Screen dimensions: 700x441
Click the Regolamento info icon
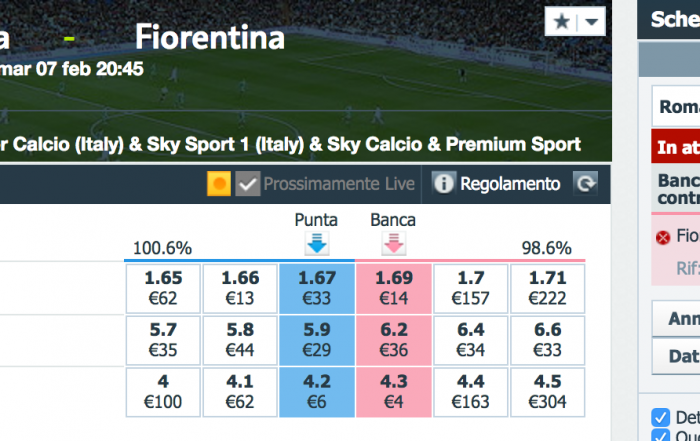tap(443, 183)
